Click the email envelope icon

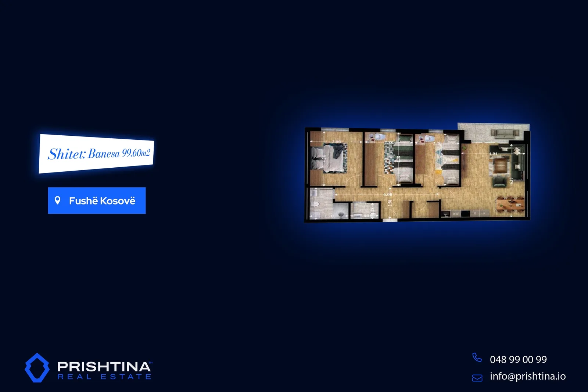coord(477,378)
